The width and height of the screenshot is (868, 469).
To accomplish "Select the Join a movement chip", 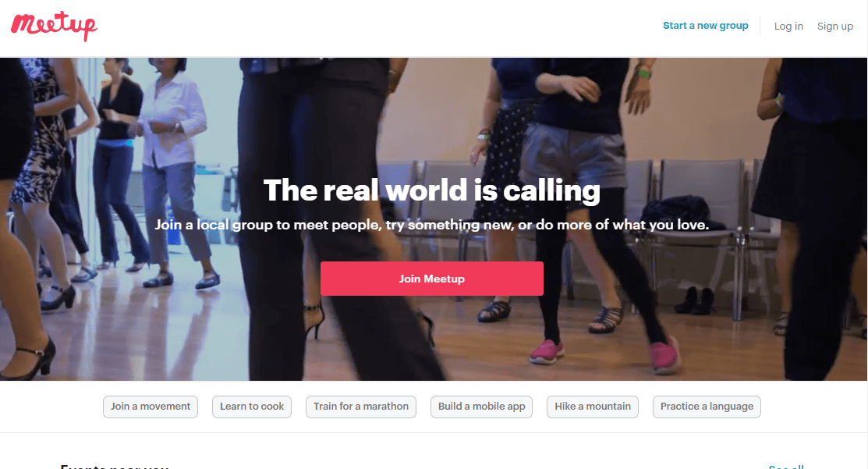I will 150,407.
